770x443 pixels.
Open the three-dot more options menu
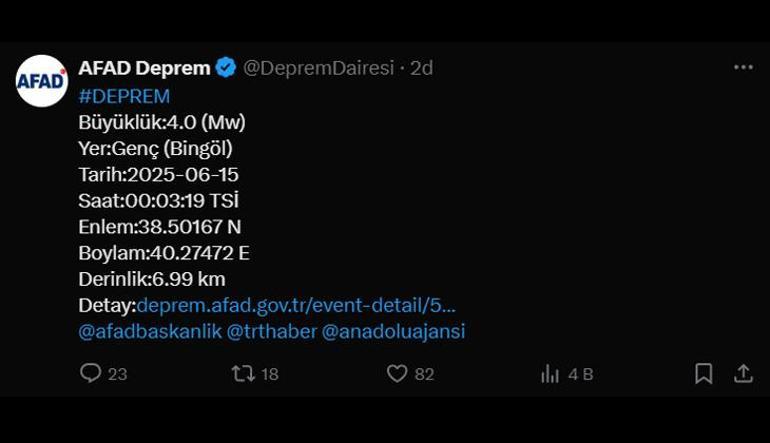pyautogui.click(x=743, y=67)
